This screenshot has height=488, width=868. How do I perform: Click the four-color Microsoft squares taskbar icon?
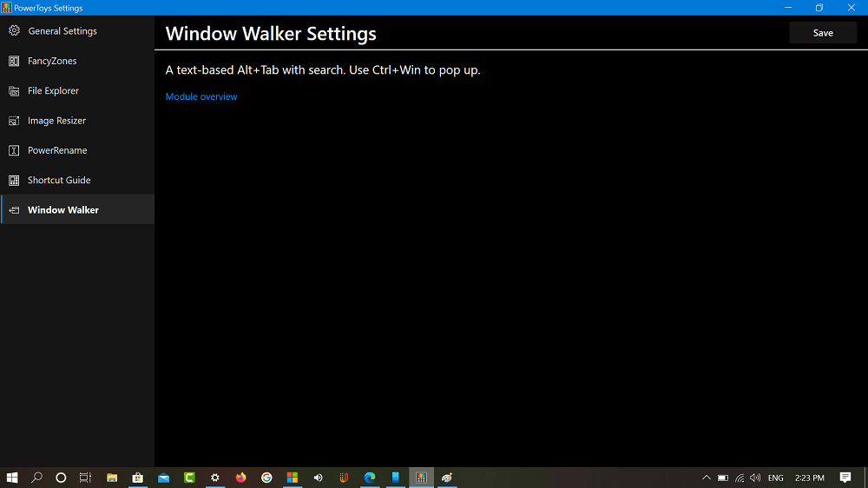point(293,478)
